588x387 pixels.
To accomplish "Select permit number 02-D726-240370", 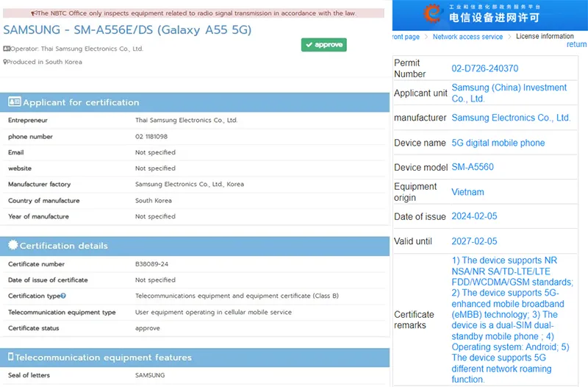I will 484,68.
